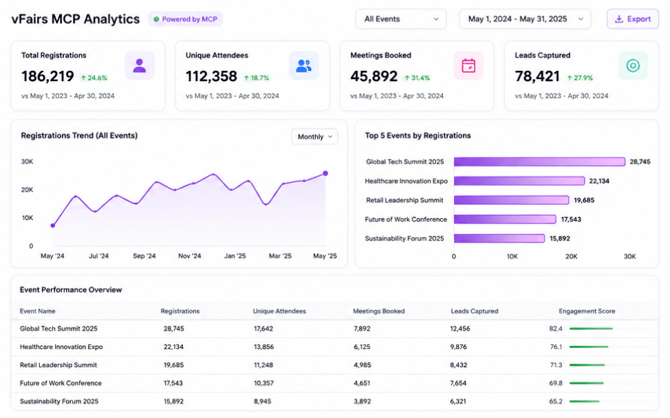Click the May '25 data point on trend chart
Image resolution: width=670 pixels, height=418 pixels.
click(x=325, y=174)
